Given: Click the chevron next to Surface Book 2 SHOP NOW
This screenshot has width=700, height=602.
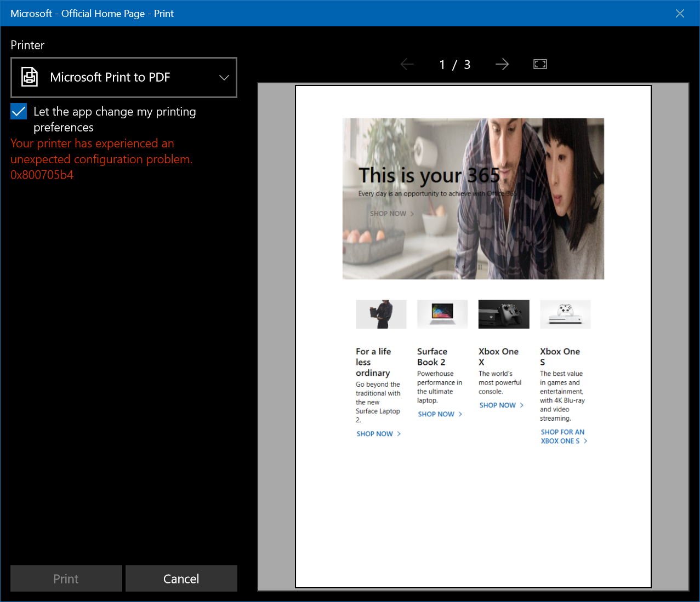Looking at the screenshot, I should tap(459, 414).
